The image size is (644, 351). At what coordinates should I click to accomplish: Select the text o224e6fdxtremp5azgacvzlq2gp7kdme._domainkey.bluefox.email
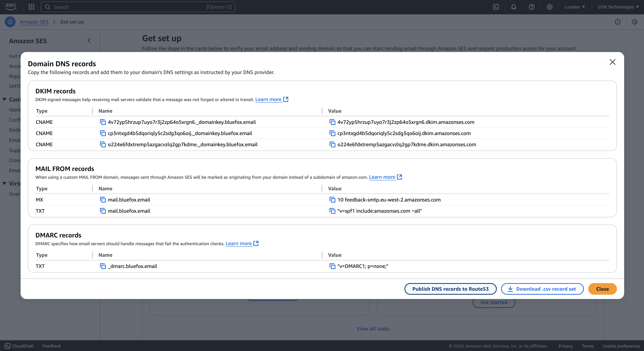pyautogui.click(x=183, y=144)
